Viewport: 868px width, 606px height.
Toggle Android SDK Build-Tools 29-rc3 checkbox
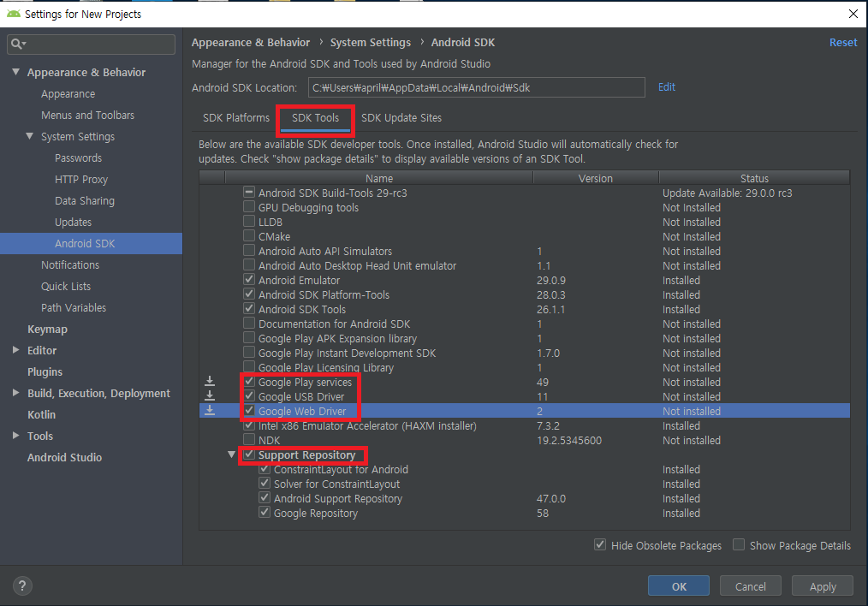click(249, 192)
